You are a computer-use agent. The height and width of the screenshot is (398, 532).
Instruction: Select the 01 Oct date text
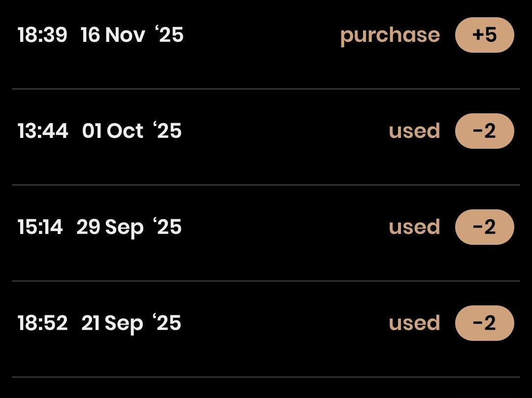(x=113, y=132)
